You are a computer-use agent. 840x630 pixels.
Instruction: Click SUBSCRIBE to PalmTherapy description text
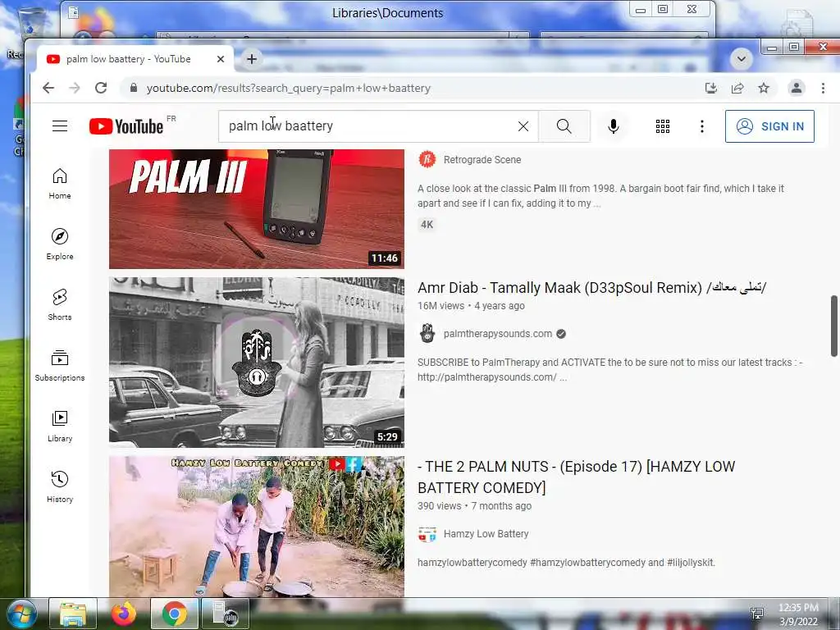tap(609, 370)
